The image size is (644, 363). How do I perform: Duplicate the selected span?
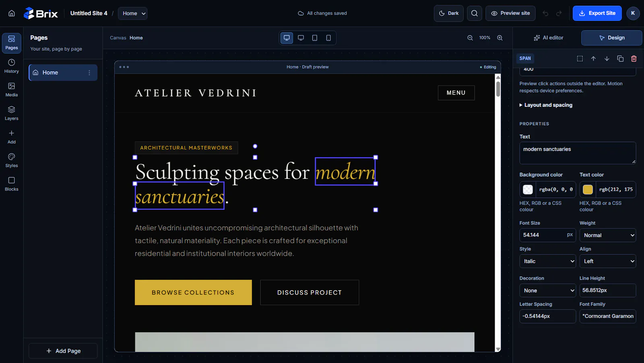(x=620, y=59)
